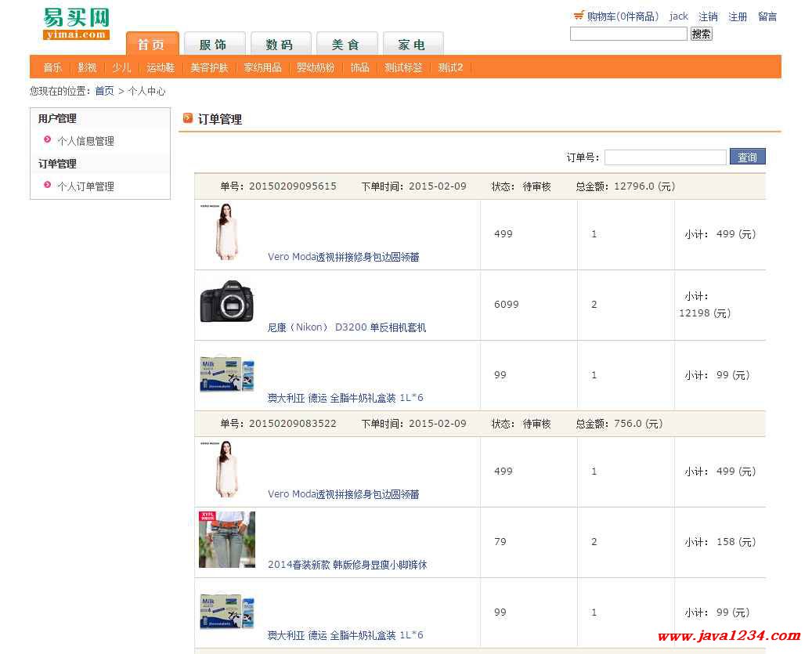
Task: Open the jeans product image thumbnail
Action: pos(227,540)
